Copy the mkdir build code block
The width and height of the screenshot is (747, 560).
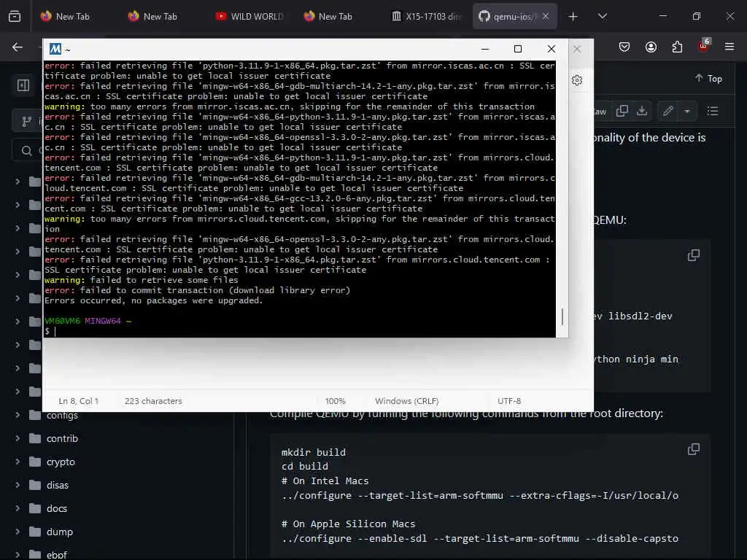tap(694, 449)
